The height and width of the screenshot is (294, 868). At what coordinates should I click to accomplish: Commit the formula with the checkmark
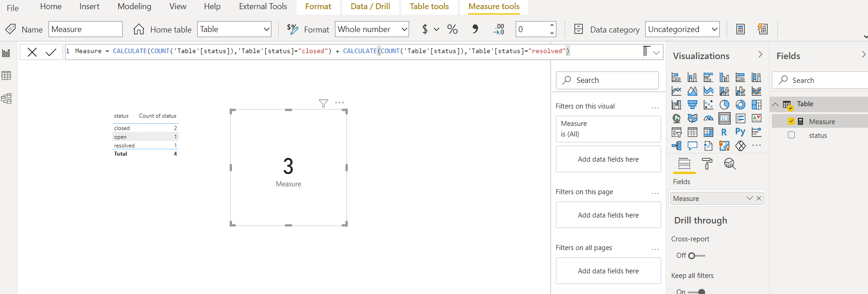coord(51,52)
